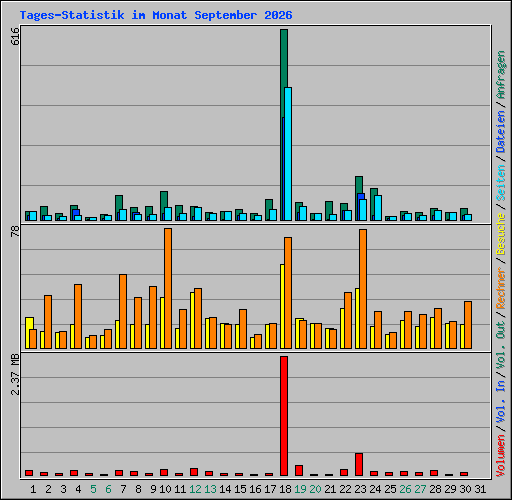Click the red Volumen bar for day 19
The height and width of the screenshot is (500, 512).
(x=299, y=470)
